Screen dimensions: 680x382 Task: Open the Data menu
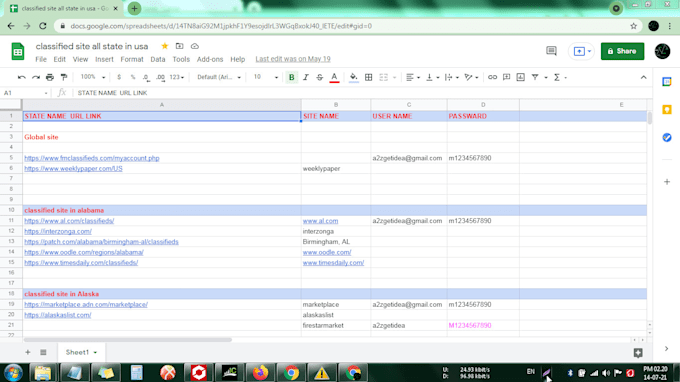(158, 59)
